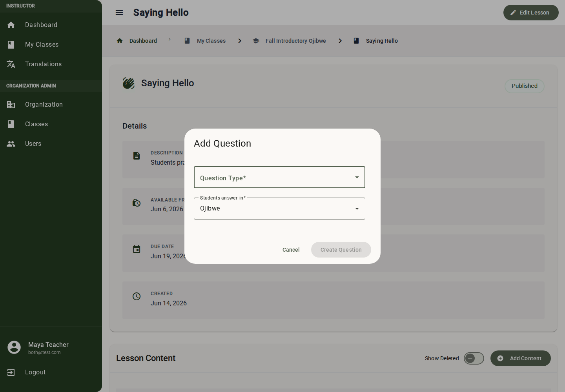Click the Maya Teacher user name
Screen dimensions: 565x392
pyautogui.click(x=48, y=345)
